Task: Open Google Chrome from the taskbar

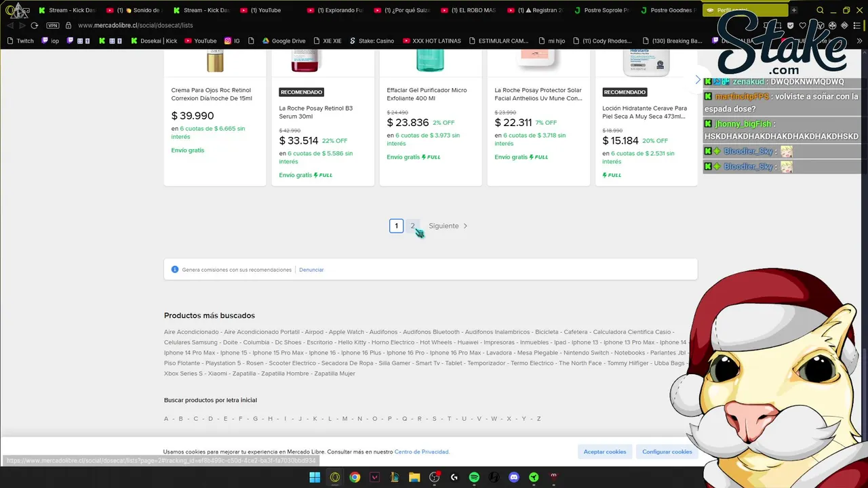Action: 355,477
